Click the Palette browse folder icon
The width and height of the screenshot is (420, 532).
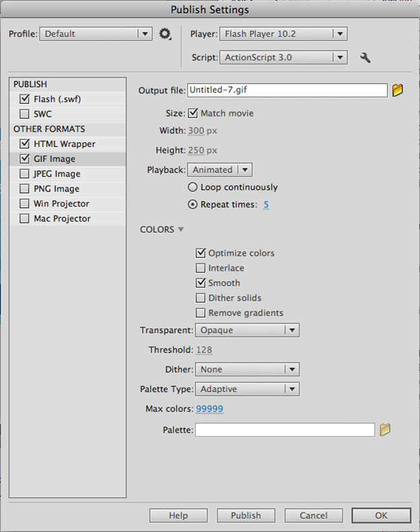pos(385,430)
